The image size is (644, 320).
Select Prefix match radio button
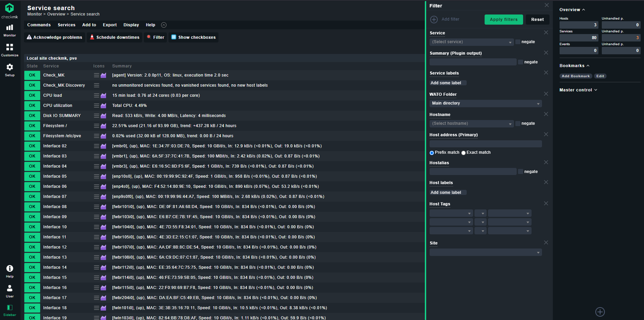click(432, 153)
